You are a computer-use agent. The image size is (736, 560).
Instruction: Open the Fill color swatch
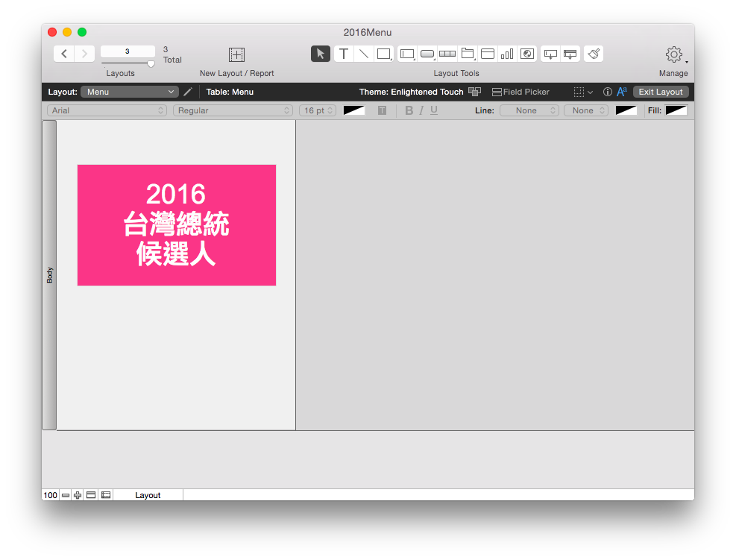[677, 110]
